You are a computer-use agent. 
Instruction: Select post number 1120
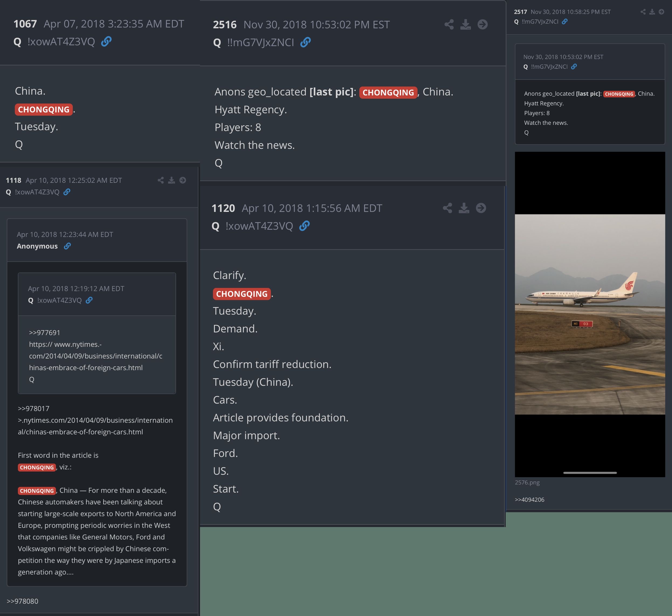(223, 208)
